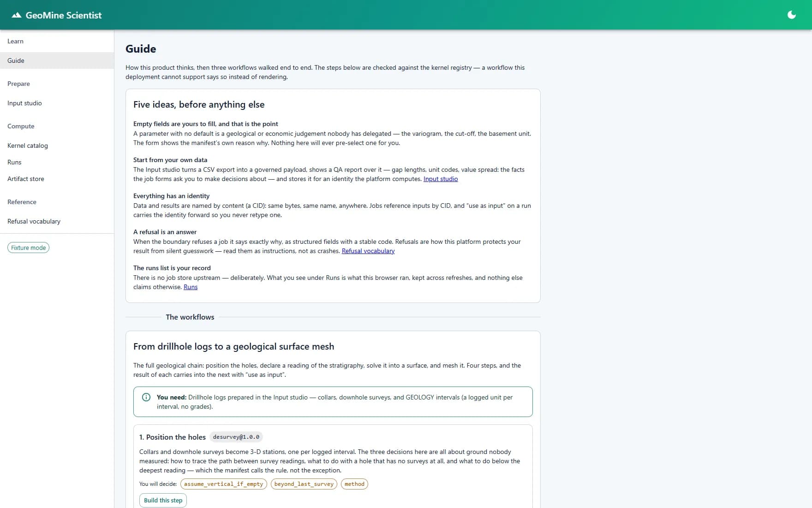Click 'Everything has an identity' subheading

point(171,196)
